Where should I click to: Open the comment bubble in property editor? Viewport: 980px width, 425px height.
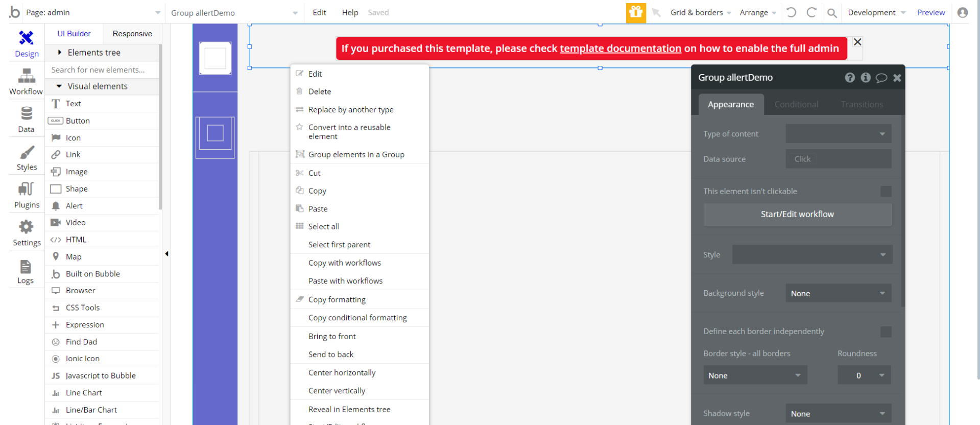click(x=881, y=78)
